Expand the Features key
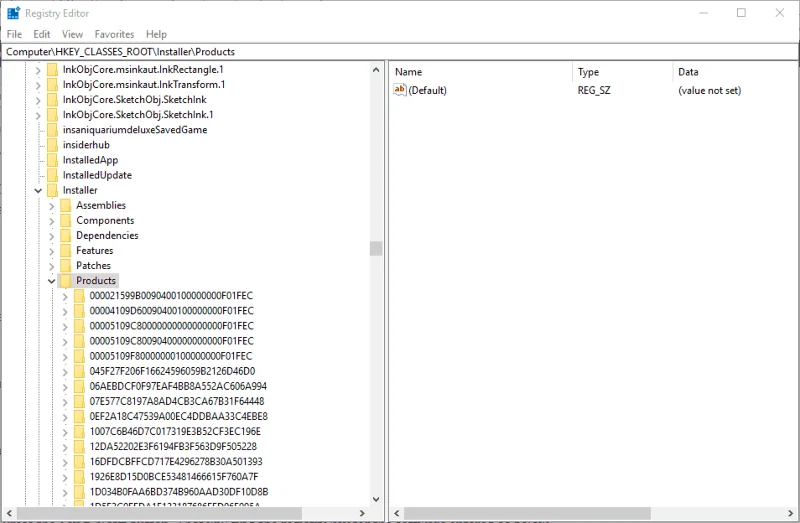The image size is (800, 523). 52,251
